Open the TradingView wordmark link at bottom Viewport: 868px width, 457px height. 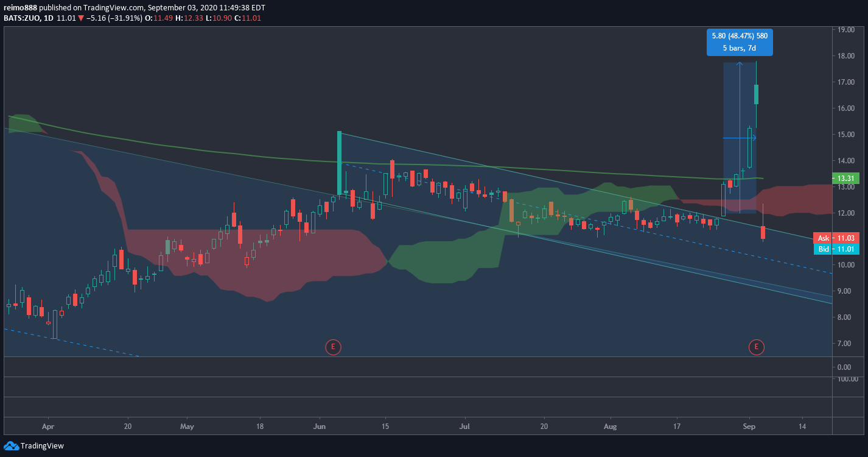[x=42, y=446]
